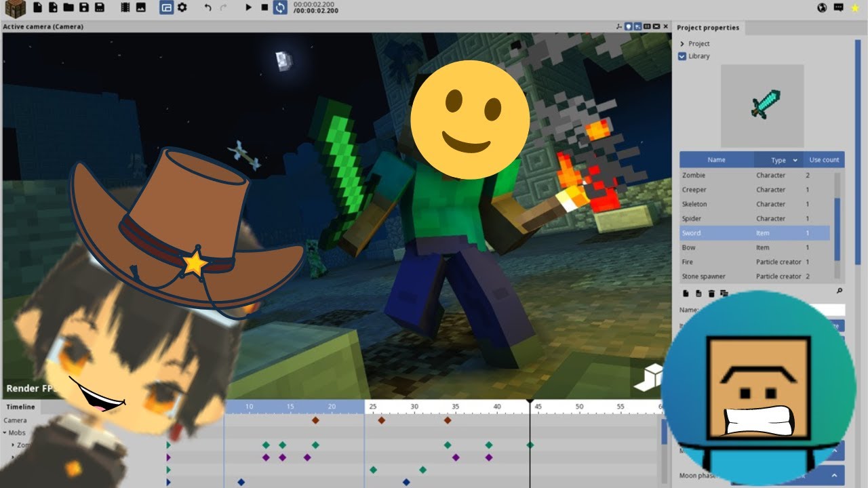The height and width of the screenshot is (488, 868).
Task: Stop the animation playback
Action: [x=264, y=7]
